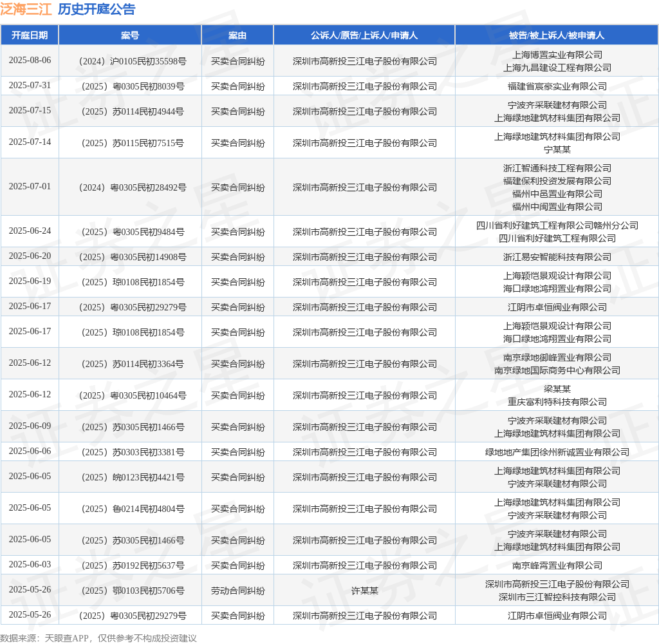
Task: Click the 历史开庭公告 heading
Action: [97, 9]
